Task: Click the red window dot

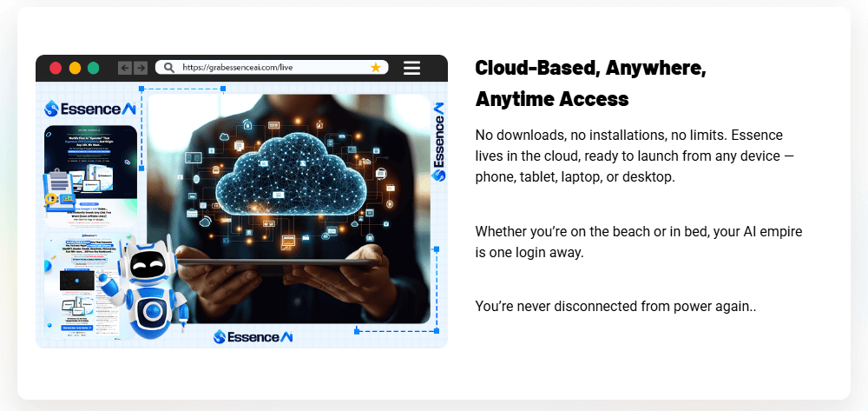Action: [x=56, y=68]
